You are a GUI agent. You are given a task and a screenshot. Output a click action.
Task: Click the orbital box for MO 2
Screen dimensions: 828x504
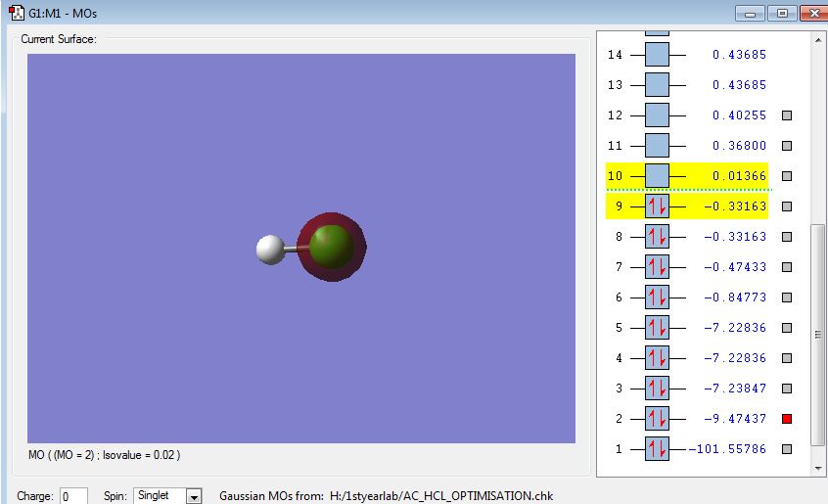[x=657, y=419]
